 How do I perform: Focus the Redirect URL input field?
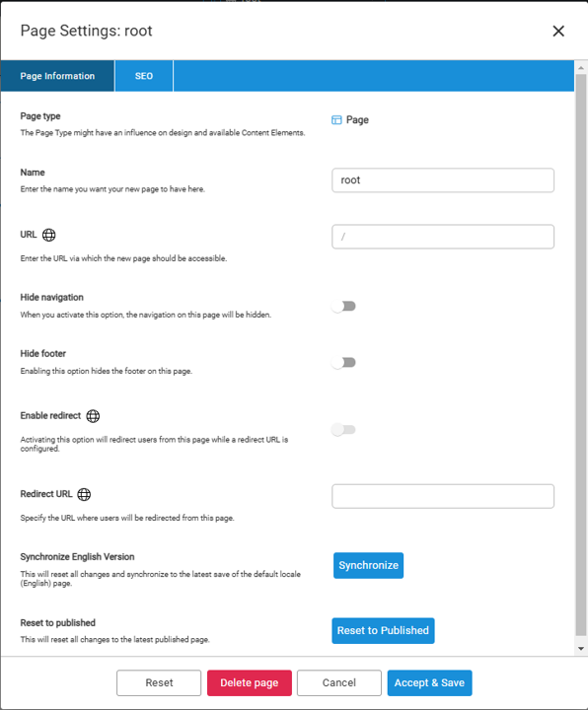[443, 496]
